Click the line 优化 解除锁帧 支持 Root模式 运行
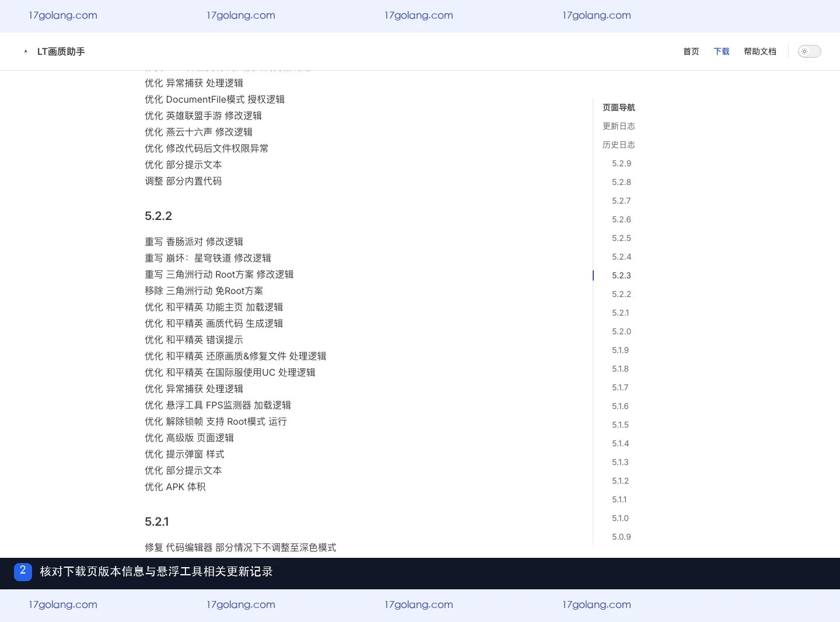The image size is (840, 622). point(216,421)
